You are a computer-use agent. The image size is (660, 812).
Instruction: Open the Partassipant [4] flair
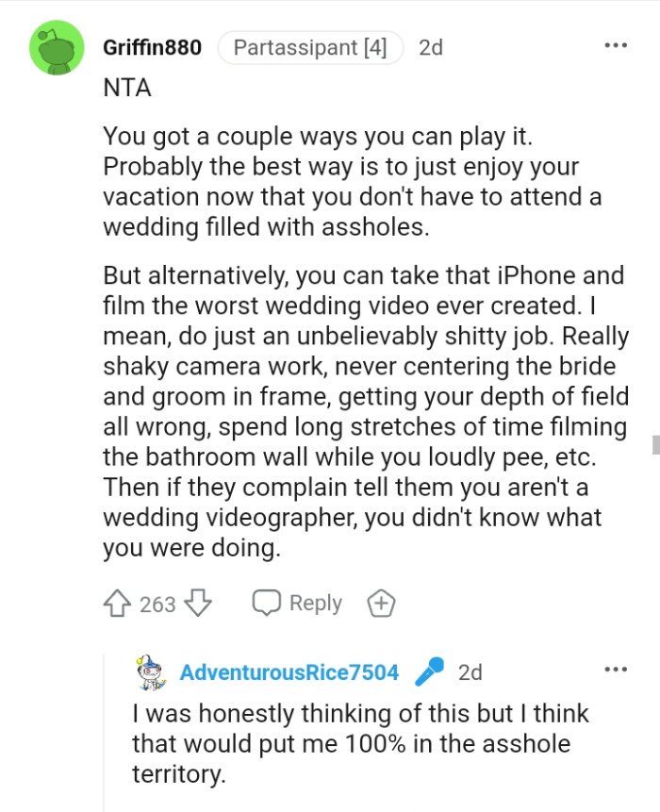pyautogui.click(x=310, y=47)
